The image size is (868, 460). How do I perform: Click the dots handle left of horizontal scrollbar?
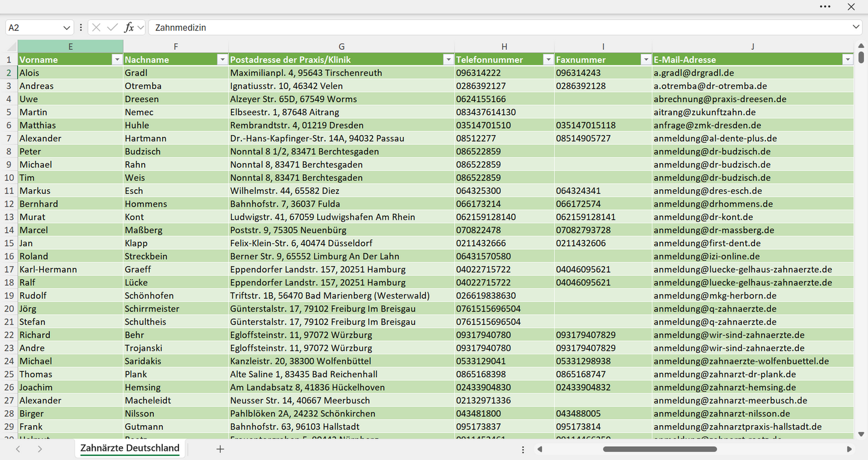tap(523, 449)
